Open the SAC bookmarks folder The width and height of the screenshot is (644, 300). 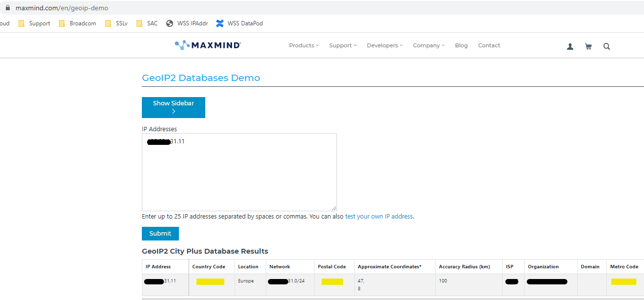click(147, 23)
